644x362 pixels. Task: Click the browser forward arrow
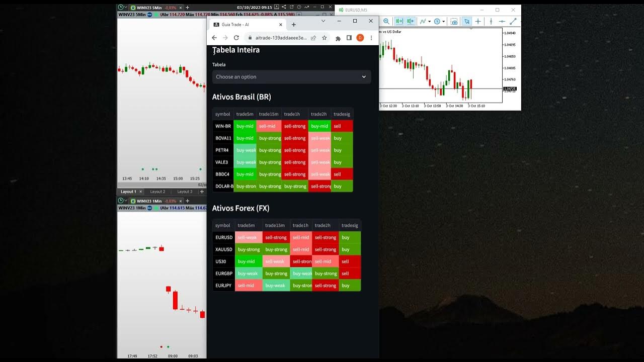[225, 38]
